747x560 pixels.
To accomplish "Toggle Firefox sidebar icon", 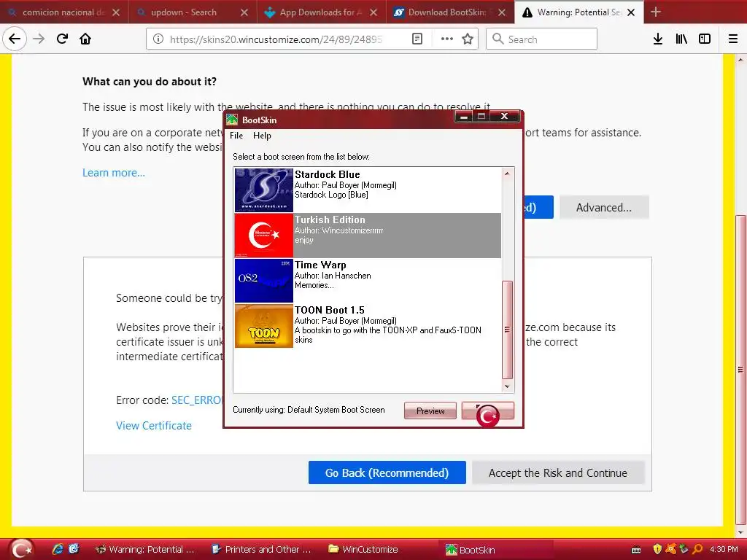I will click(705, 39).
